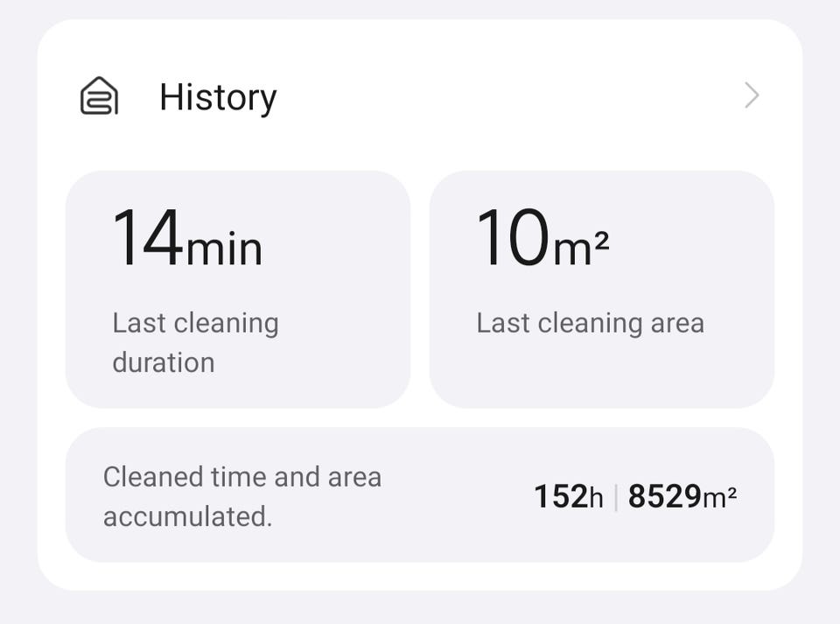Click the 'Last cleaning area' label

coord(590,323)
